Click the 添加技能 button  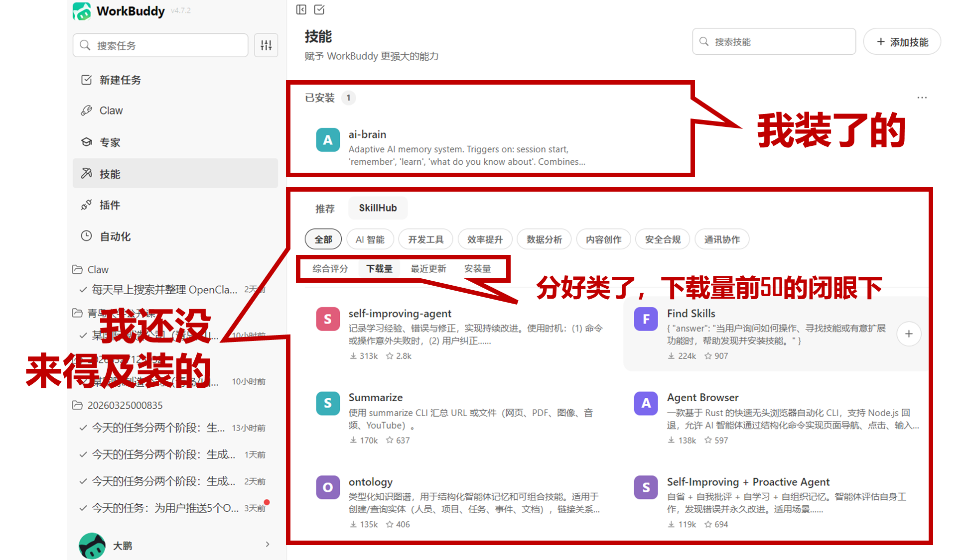click(902, 42)
